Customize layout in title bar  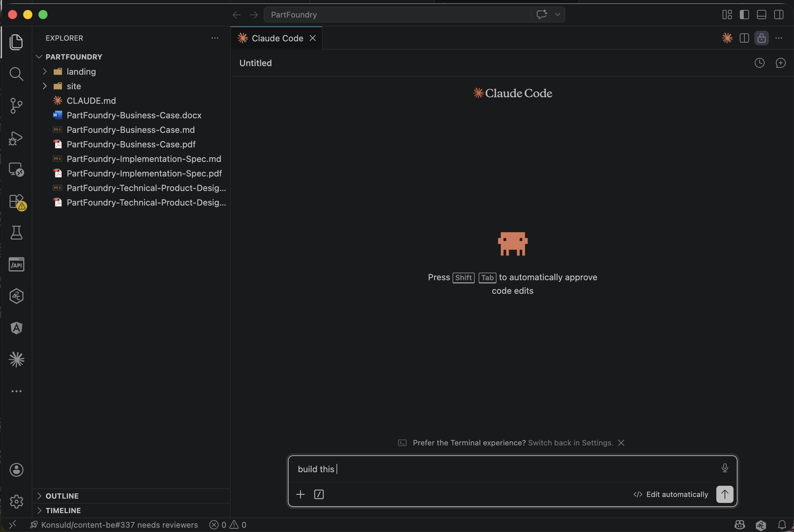pyautogui.click(x=727, y=14)
